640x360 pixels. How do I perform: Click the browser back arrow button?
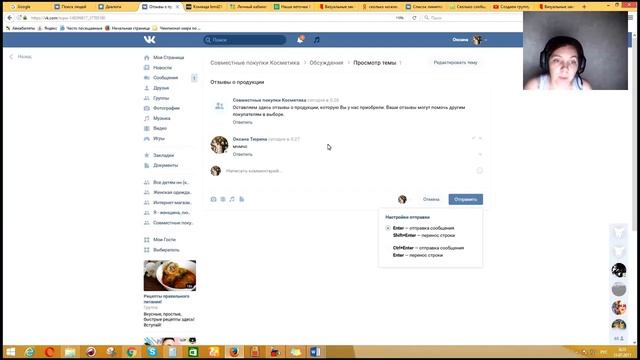click(x=10, y=18)
